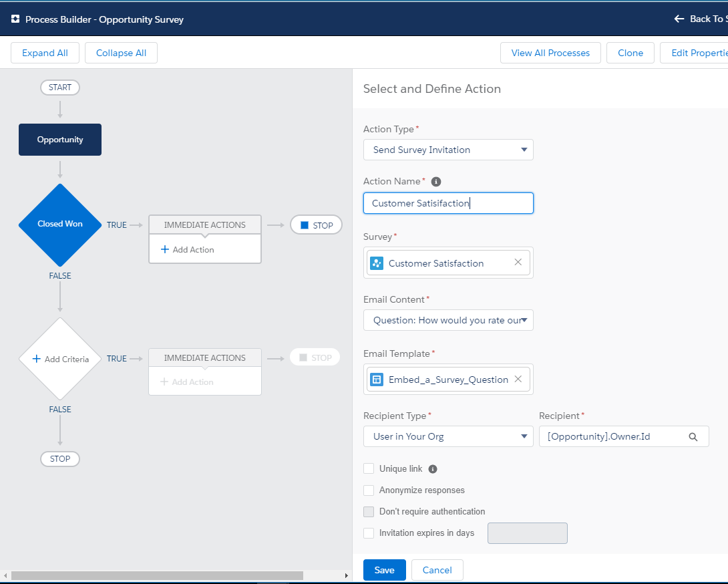
Task: Click Add Criteria diamond node
Action: pos(60,359)
